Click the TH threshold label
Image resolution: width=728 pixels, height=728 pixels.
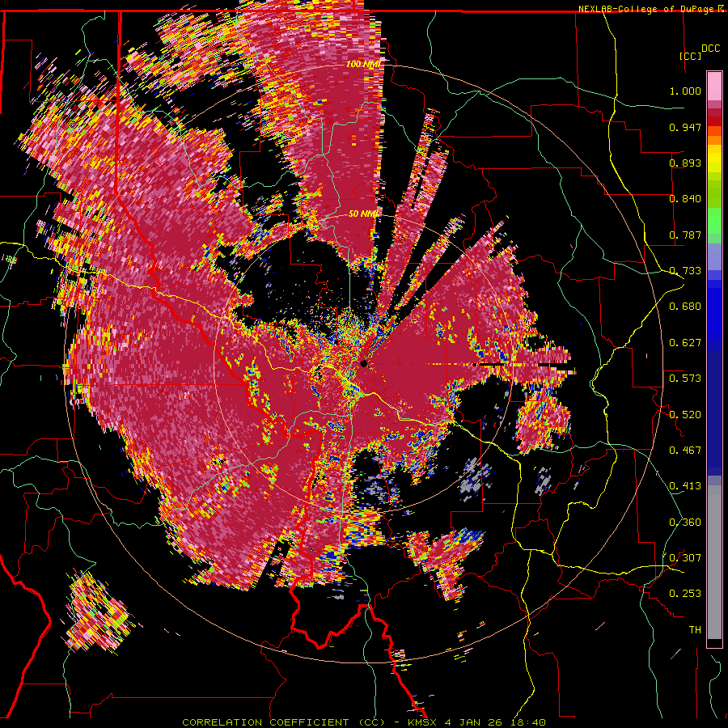(x=695, y=630)
